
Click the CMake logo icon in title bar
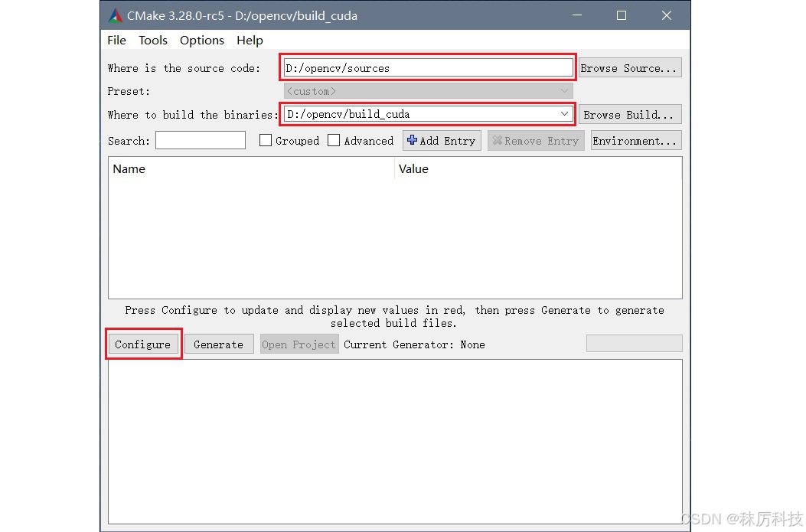click(116, 16)
